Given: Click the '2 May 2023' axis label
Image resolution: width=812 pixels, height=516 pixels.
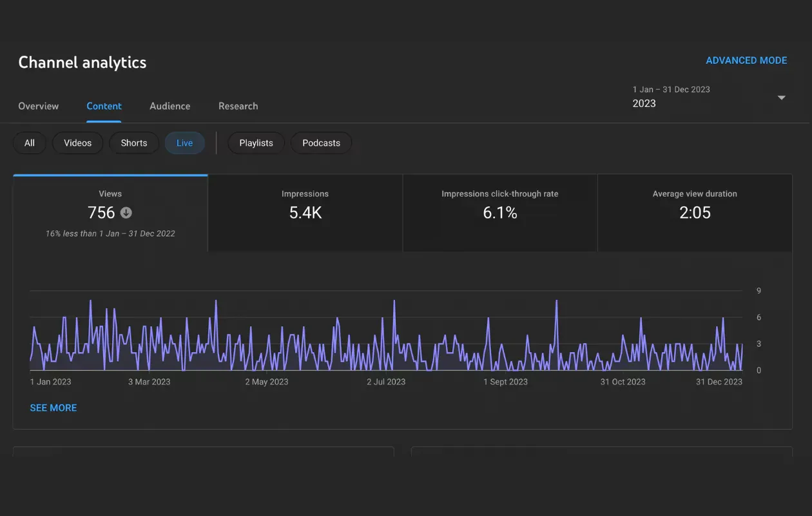Looking at the screenshot, I should pos(267,382).
